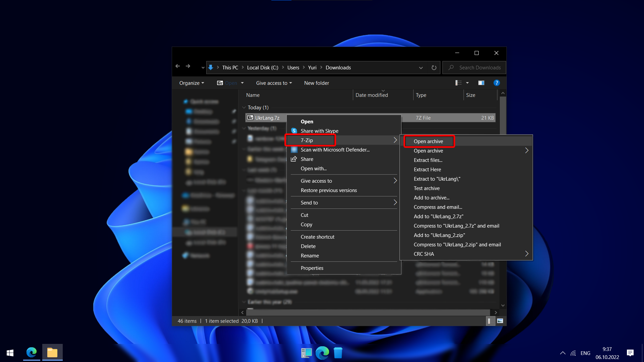The height and width of the screenshot is (362, 644).
Task: Open the view options dropdown arrow
Action: click(467, 83)
